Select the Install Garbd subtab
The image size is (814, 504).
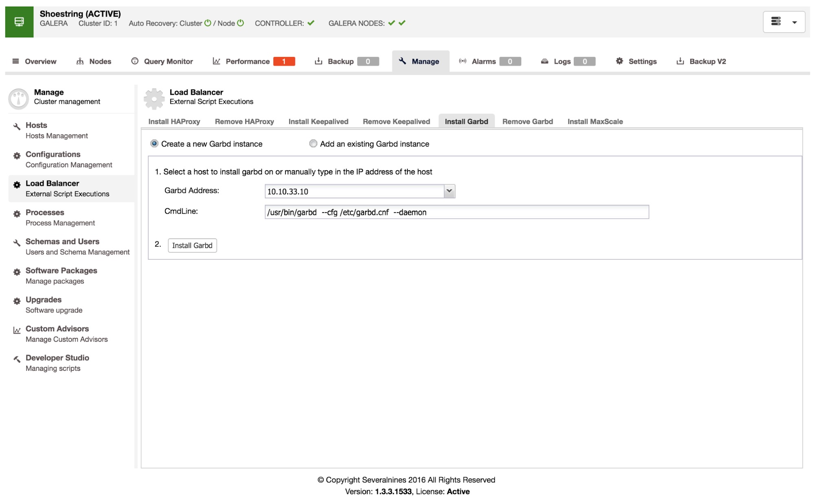click(x=467, y=121)
